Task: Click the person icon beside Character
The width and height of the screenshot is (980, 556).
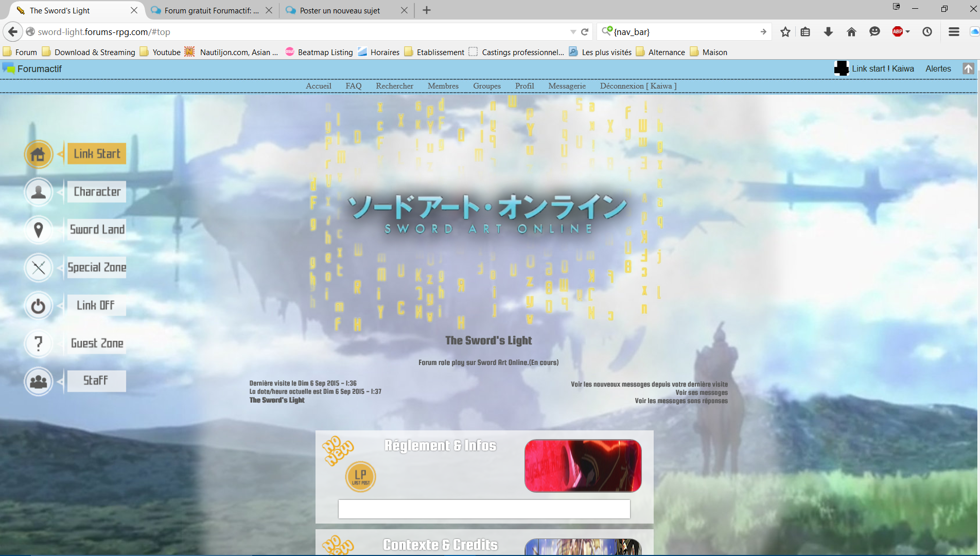Action: tap(38, 192)
